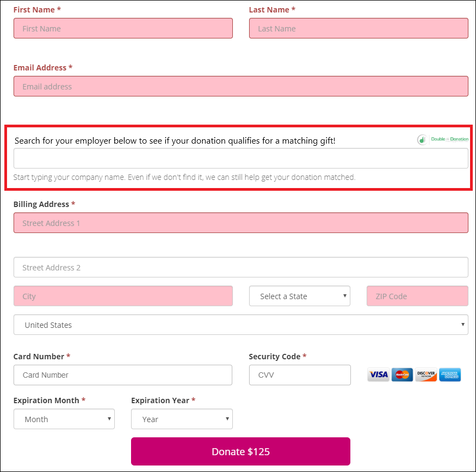Click the CVV security code field
Viewport: 476px width, 472px height.
point(299,375)
